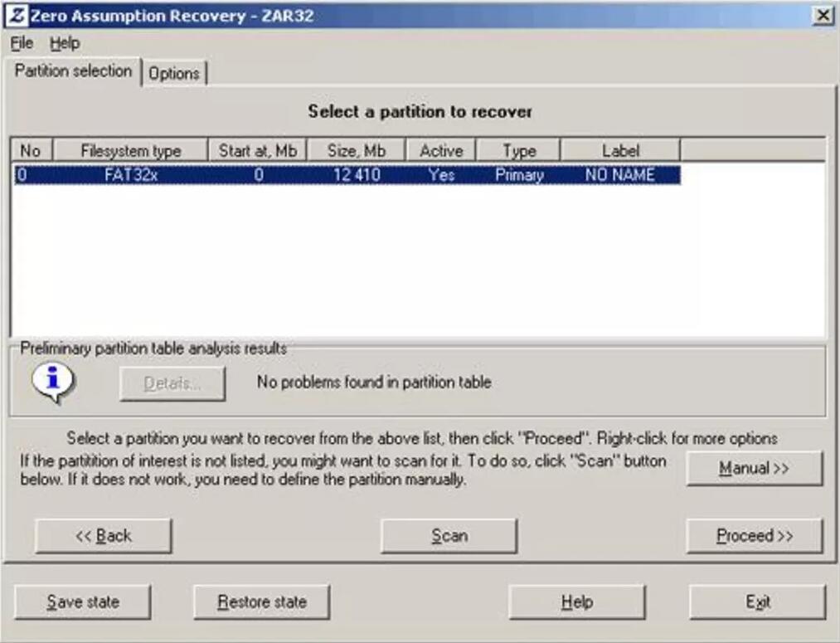Click the Save state button
Screen dimensions: 840x643
[x=83, y=602]
